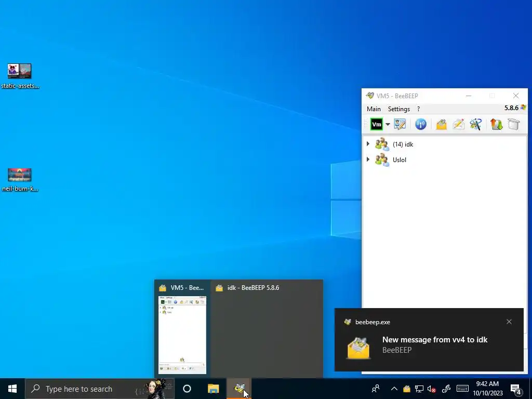Show hidden tray icons with the up chevron

point(394,389)
